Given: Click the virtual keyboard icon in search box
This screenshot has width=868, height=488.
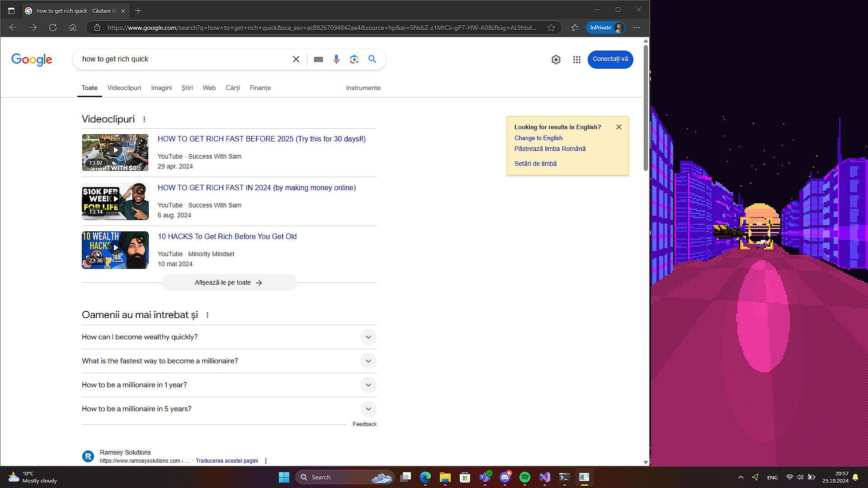Looking at the screenshot, I should pyautogui.click(x=318, y=59).
